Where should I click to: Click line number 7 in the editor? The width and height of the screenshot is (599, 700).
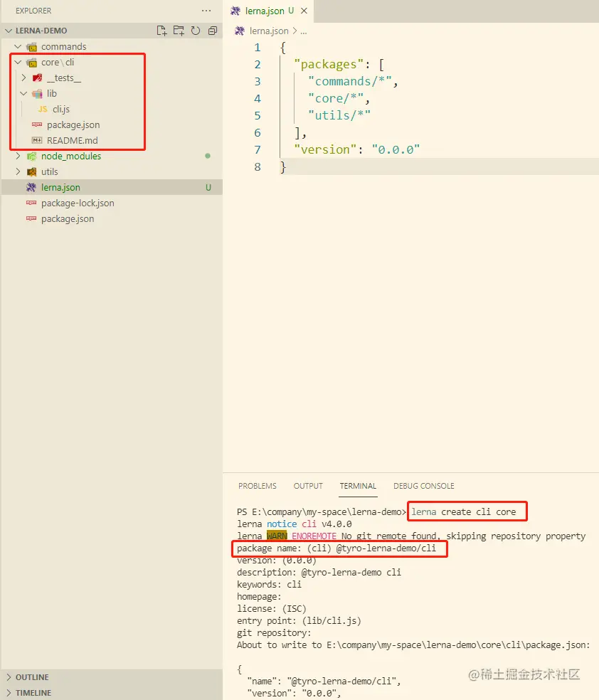tap(257, 149)
